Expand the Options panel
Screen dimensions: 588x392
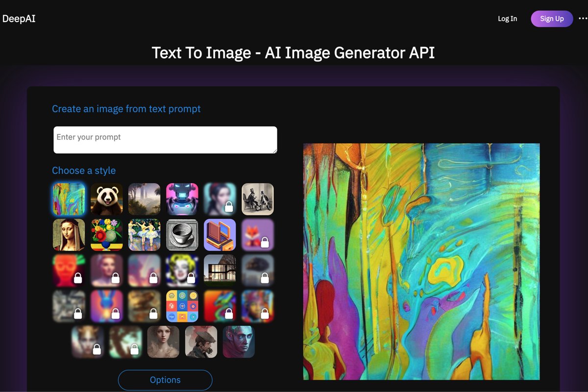[x=165, y=380]
